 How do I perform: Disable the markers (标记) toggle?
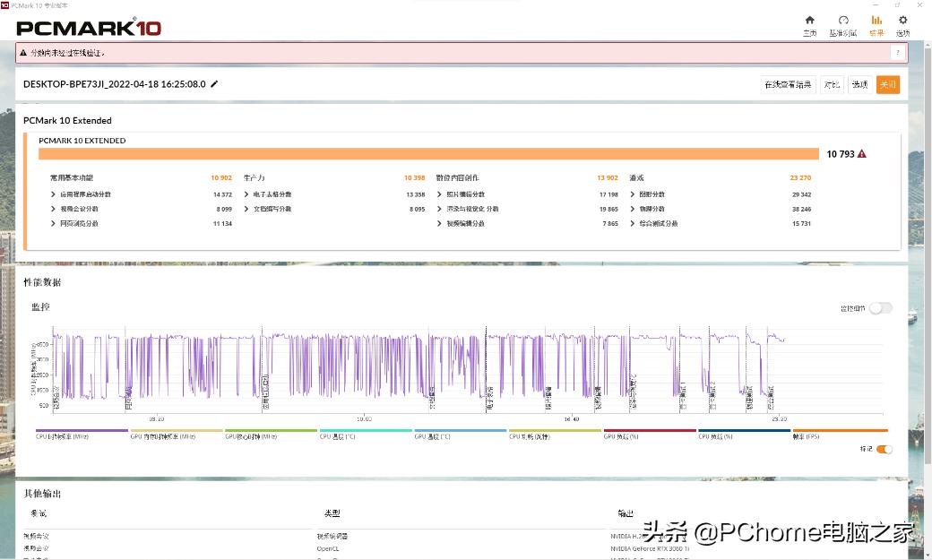[x=884, y=449]
